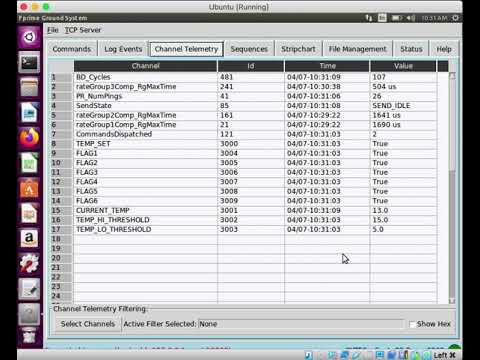Select the BD_Cycles channel row
Image resolution: width=480 pixels, height=360 pixels.
click(x=255, y=77)
